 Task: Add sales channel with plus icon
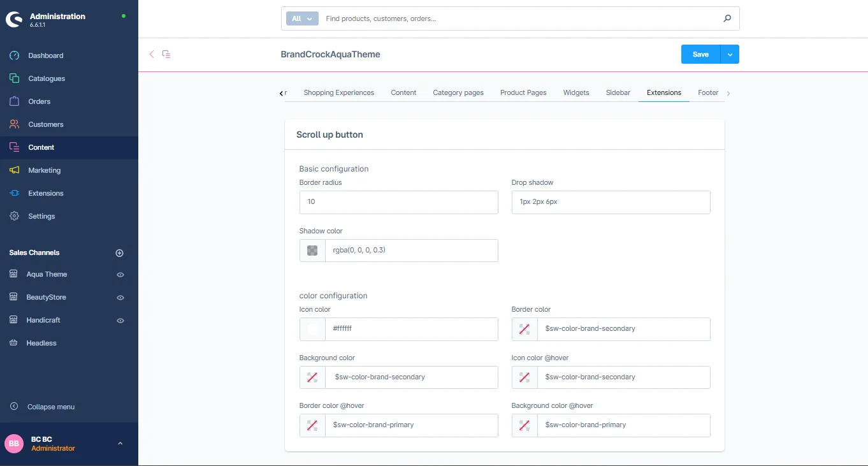[x=119, y=253]
